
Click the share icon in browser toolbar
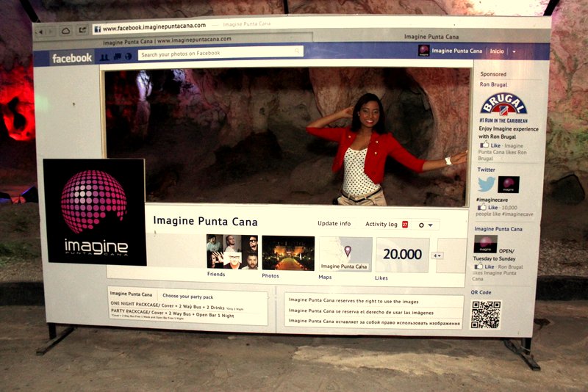pyautogui.click(x=83, y=29)
